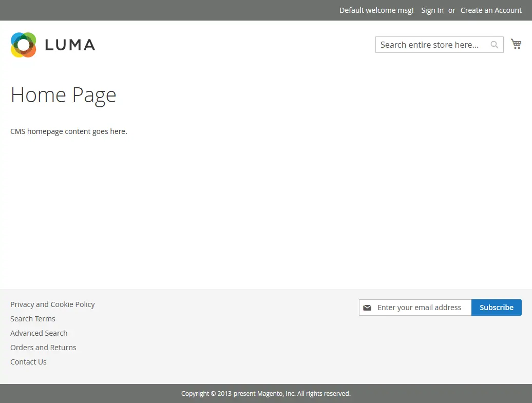
Task: Click the Subscribe button
Action: pyautogui.click(x=496, y=308)
